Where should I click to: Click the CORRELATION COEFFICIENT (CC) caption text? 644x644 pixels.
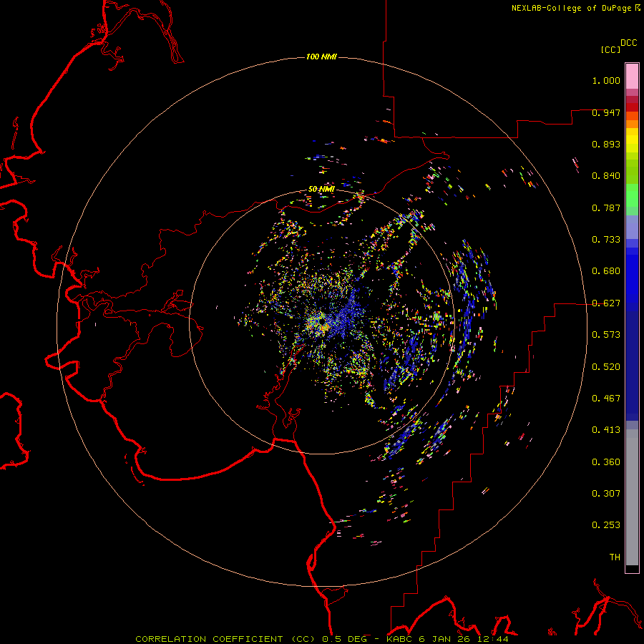[226, 639]
